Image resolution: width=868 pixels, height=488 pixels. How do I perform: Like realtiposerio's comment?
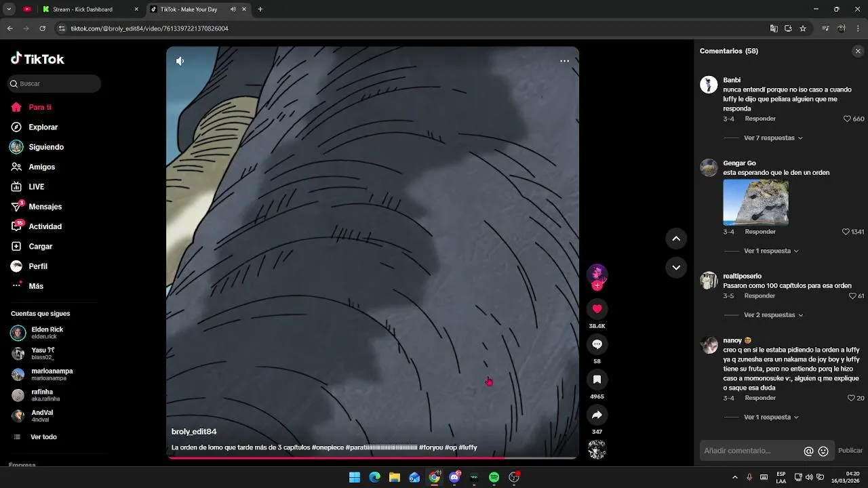pos(852,296)
